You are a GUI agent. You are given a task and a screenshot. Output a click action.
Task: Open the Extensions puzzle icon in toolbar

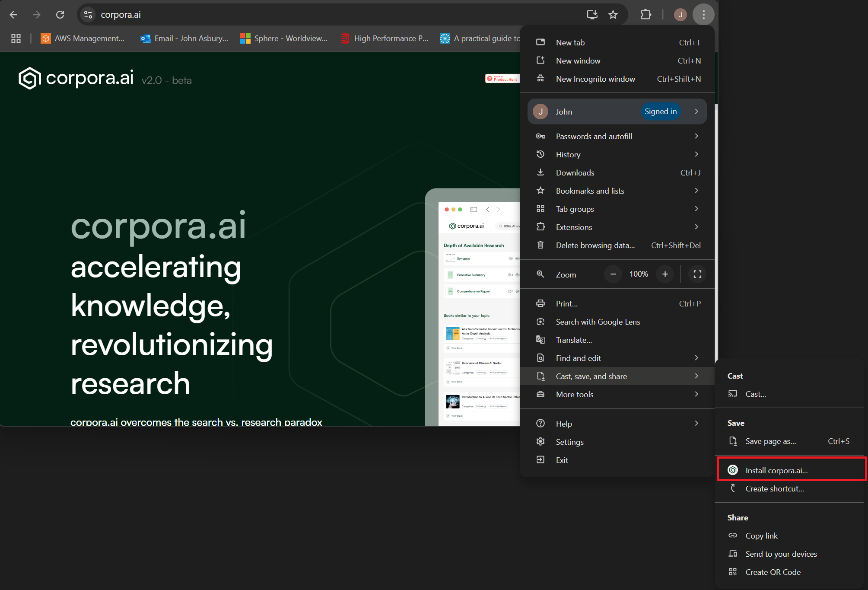click(645, 15)
